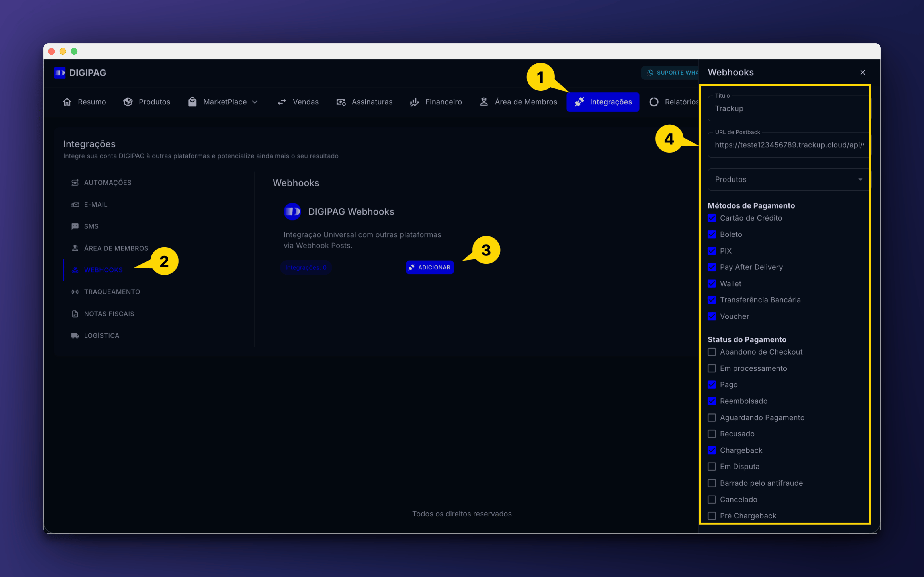Toggle Transferência Bancária checkbox
Image resolution: width=924 pixels, height=577 pixels.
[712, 300]
